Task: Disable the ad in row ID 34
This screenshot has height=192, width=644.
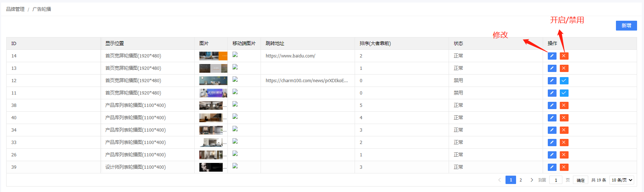Action: click(564, 130)
